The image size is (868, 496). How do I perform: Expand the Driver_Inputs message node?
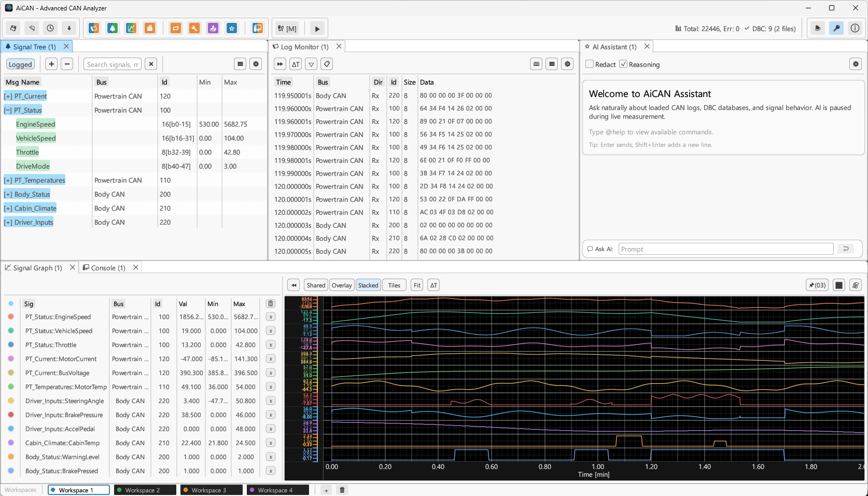pyautogui.click(x=8, y=223)
